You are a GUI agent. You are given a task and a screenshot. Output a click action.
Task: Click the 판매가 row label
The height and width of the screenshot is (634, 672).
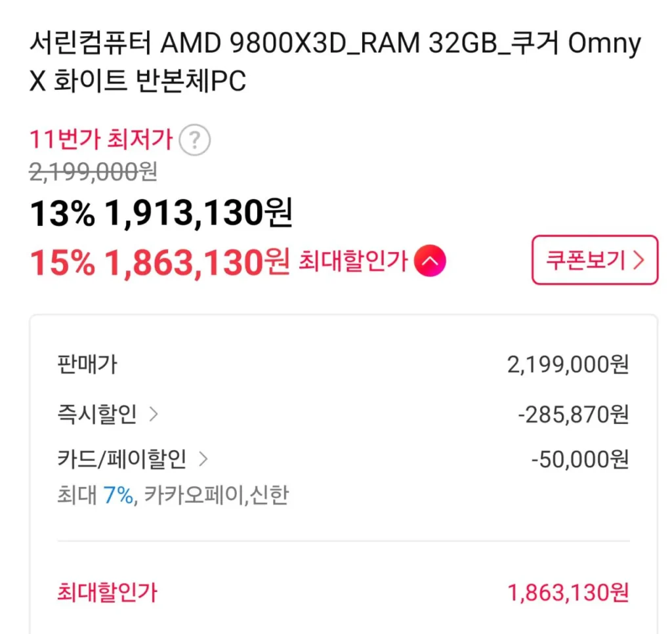87,364
